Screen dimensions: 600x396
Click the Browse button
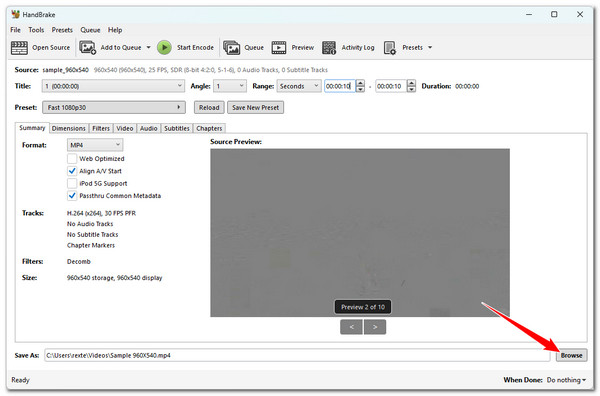pos(572,355)
